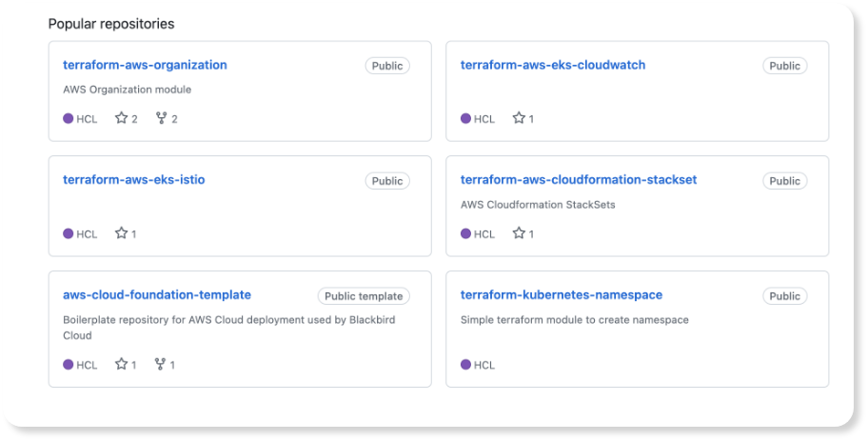The image size is (868, 441).
Task: Click fork count 1 on aws-cloud-foundation-template card
Action: [x=172, y=365]
